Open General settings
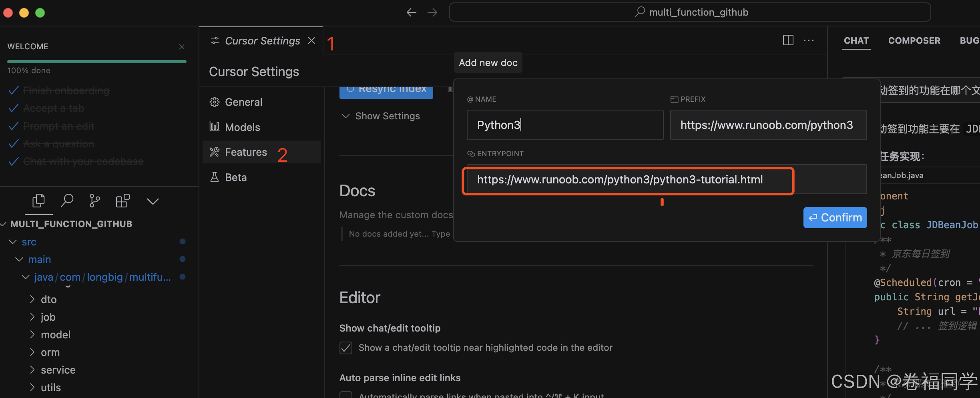980x398 pixels. pos(262,102)
